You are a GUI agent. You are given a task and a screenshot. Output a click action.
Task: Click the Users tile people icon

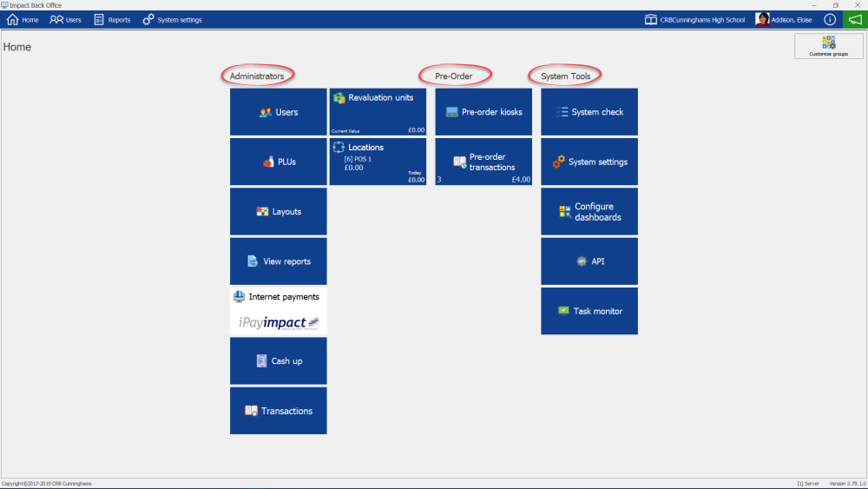pos(266,112)
